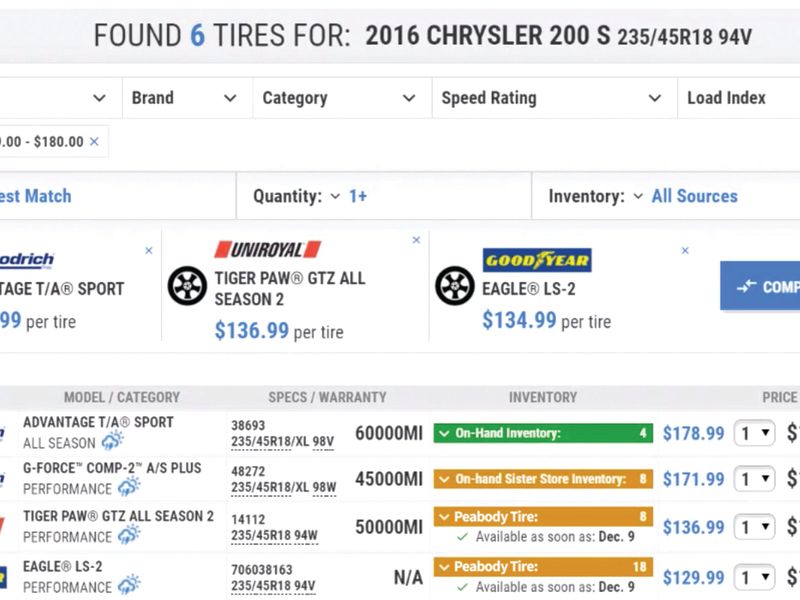The width and height of the screenshot is (800, 600).
Task: Click part number 48272
Action: click(x=248, y=471)
